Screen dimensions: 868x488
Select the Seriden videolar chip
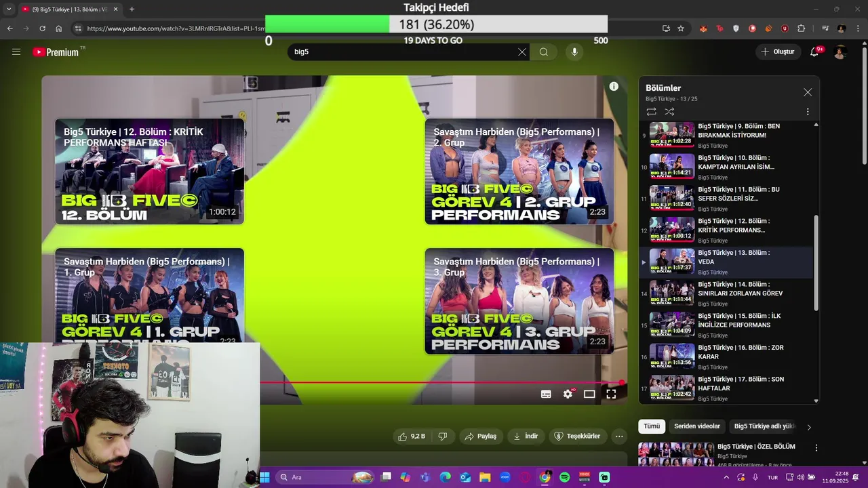[697, 426]
